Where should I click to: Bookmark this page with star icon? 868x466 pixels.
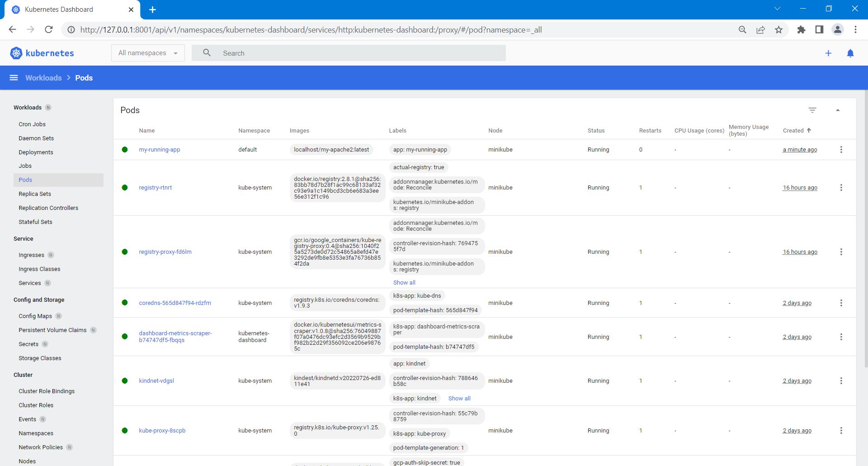[x=778, y=30]
